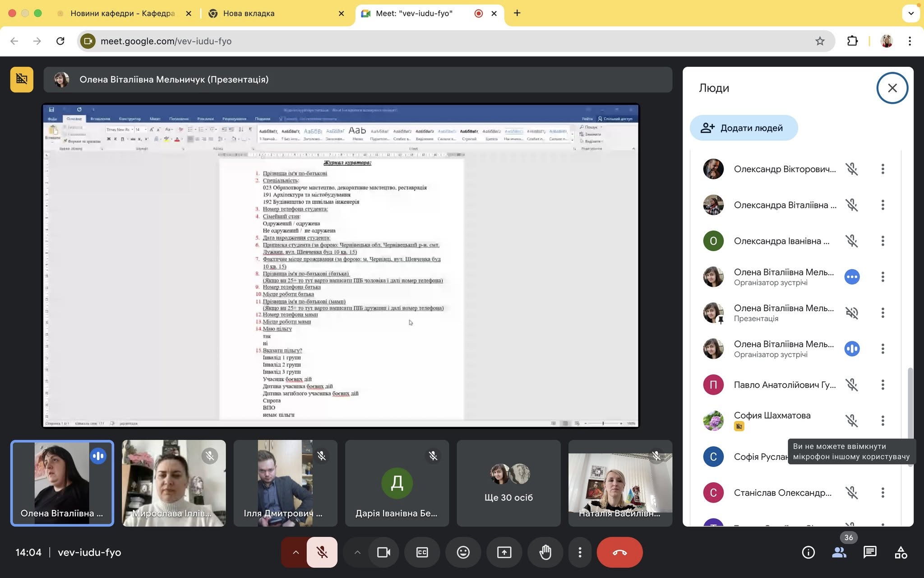924x578 pixels.
Task: Open more options for Станіслав Олександрович
Action: (x=882, y=492)
